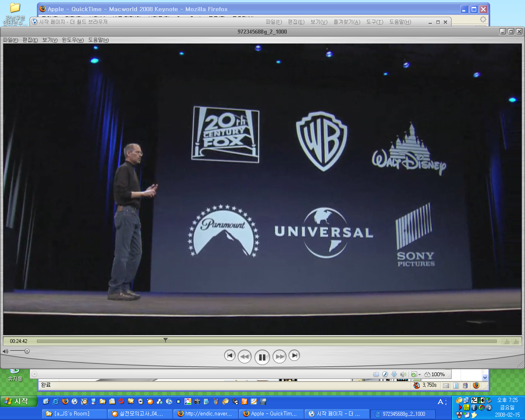Open 보기(V) menu in The World browser
This screenshot has height=420, width=525.
tap(319, 22)
